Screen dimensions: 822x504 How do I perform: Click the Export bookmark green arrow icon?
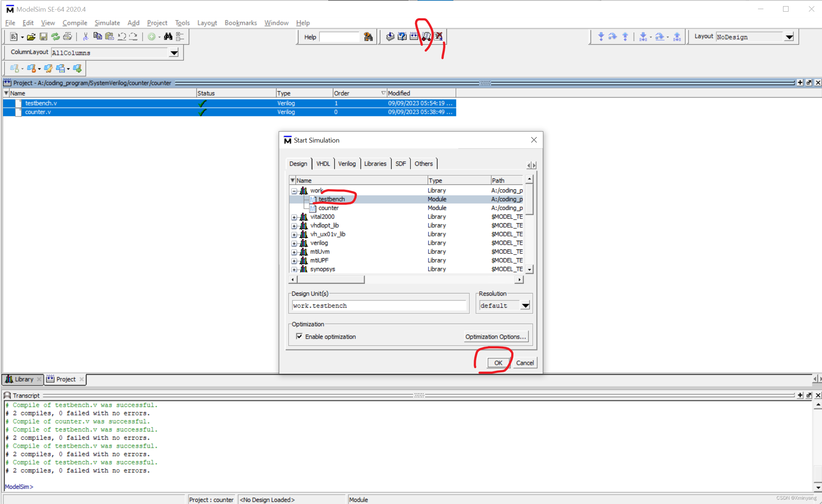[77, 68]
